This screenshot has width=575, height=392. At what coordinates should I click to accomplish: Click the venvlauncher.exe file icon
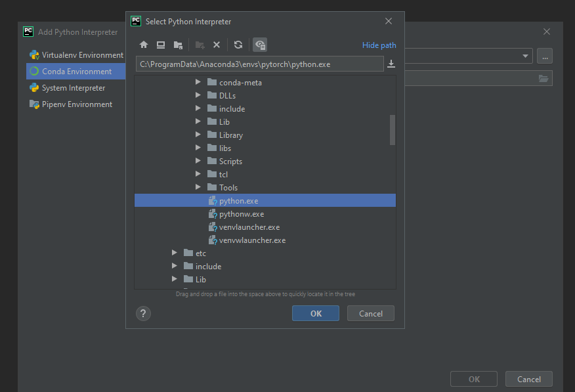tap(213, 227)
